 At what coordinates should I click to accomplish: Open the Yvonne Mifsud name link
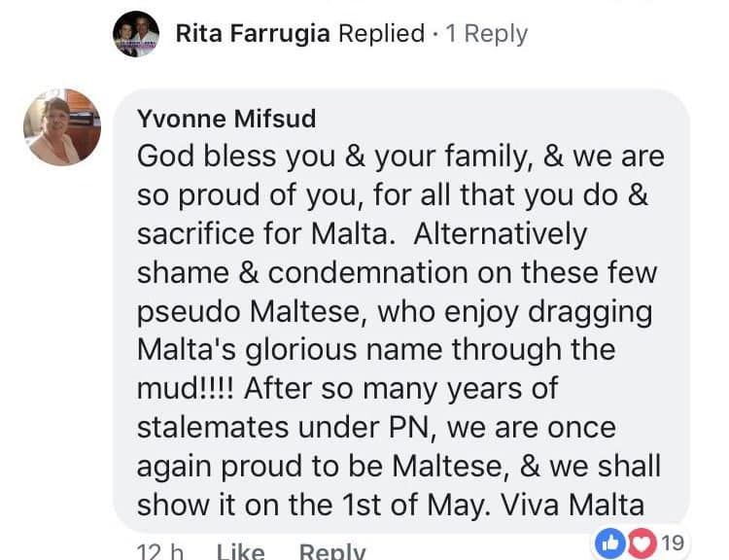[x=226, y=119]
